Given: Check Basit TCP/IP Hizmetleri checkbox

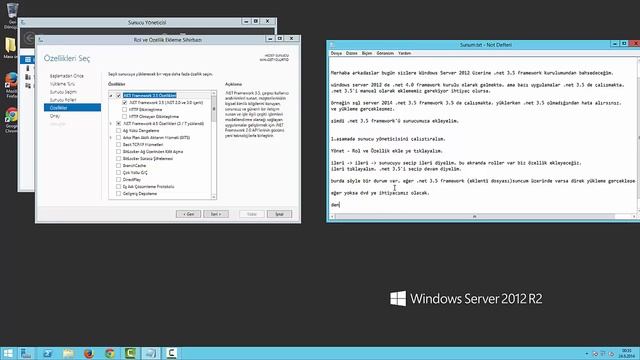Looking at the screenshot, I should pyautogui.click(x=118, y=144).
